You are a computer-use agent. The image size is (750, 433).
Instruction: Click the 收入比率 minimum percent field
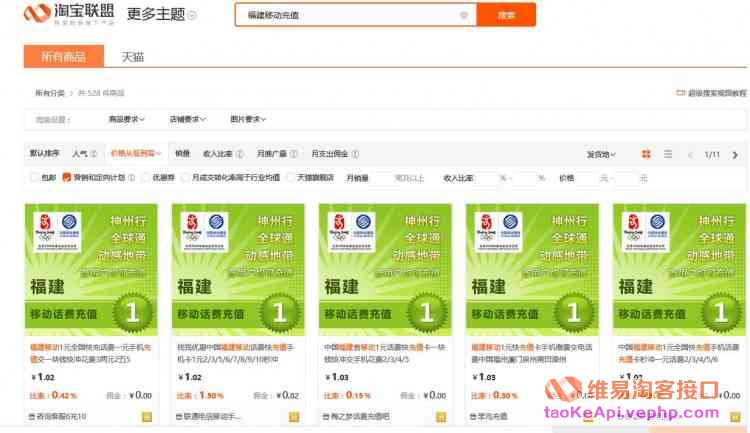pos(487,178)
